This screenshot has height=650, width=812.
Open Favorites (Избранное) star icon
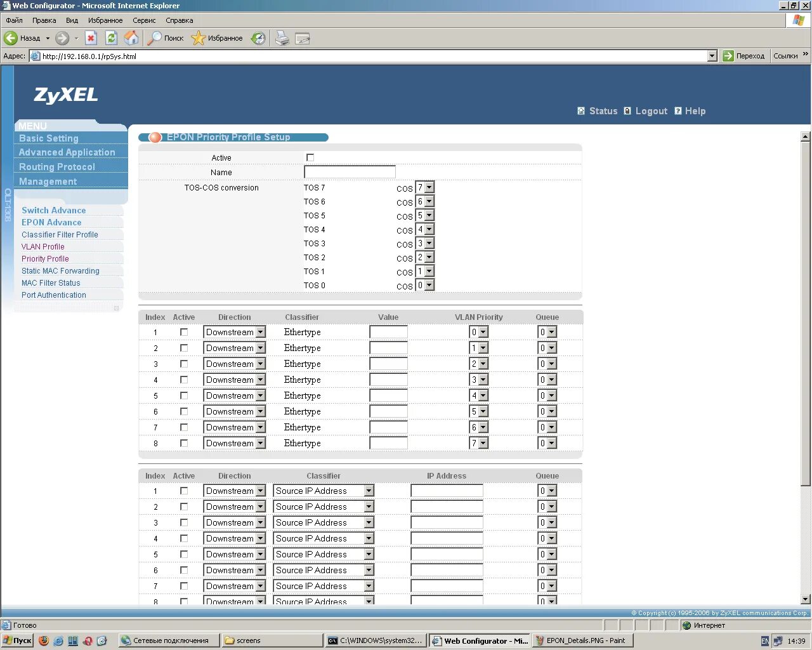(199, 38)
